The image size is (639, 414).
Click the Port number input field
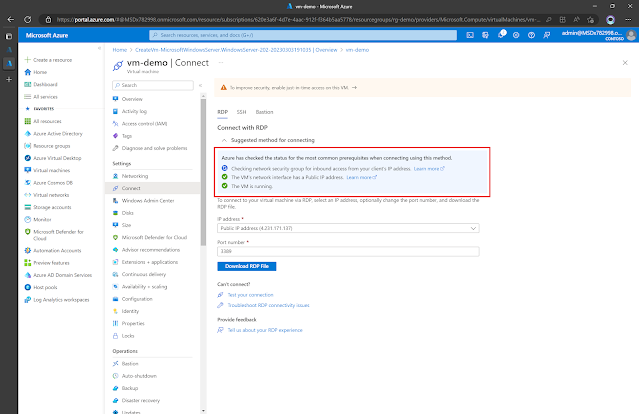348,251
